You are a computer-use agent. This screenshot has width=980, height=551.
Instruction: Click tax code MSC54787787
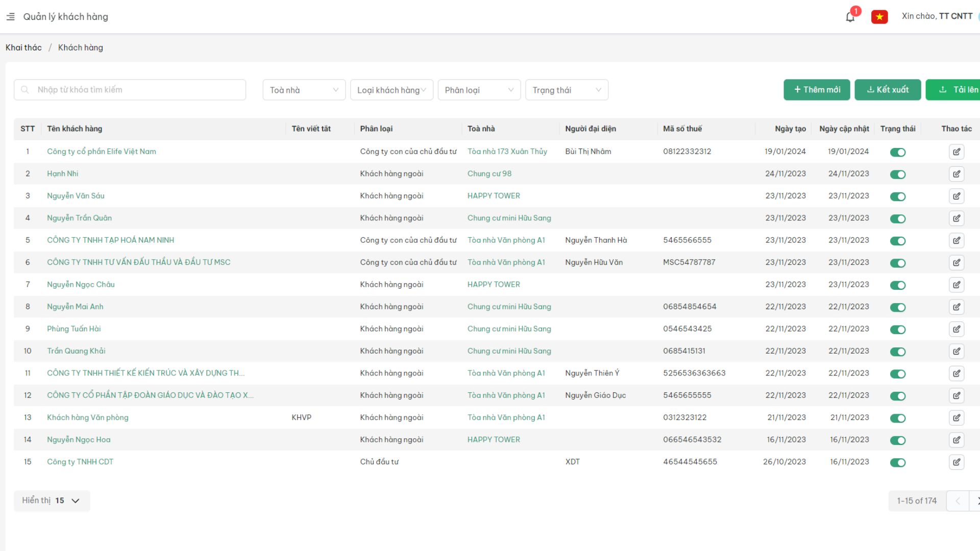(x=689, y=262)
